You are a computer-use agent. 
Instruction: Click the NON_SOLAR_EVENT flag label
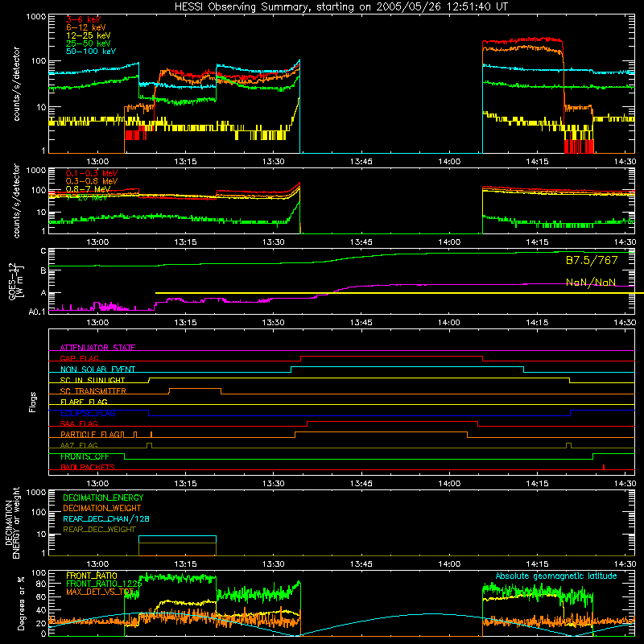tap(97, 369)
